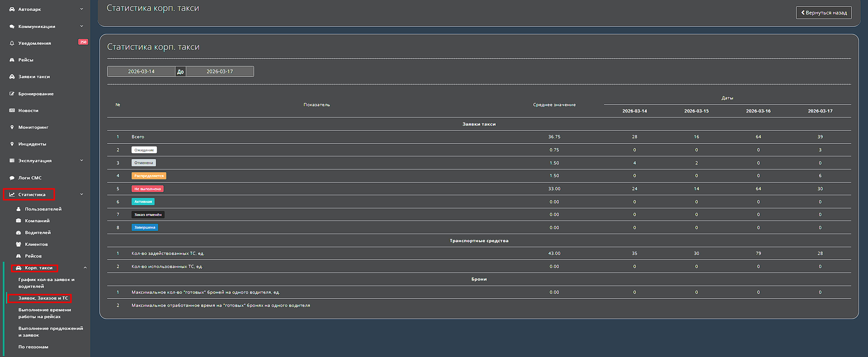Click the map pin icon beside Мониторинг
868x357 pixels.
point(12,127)
